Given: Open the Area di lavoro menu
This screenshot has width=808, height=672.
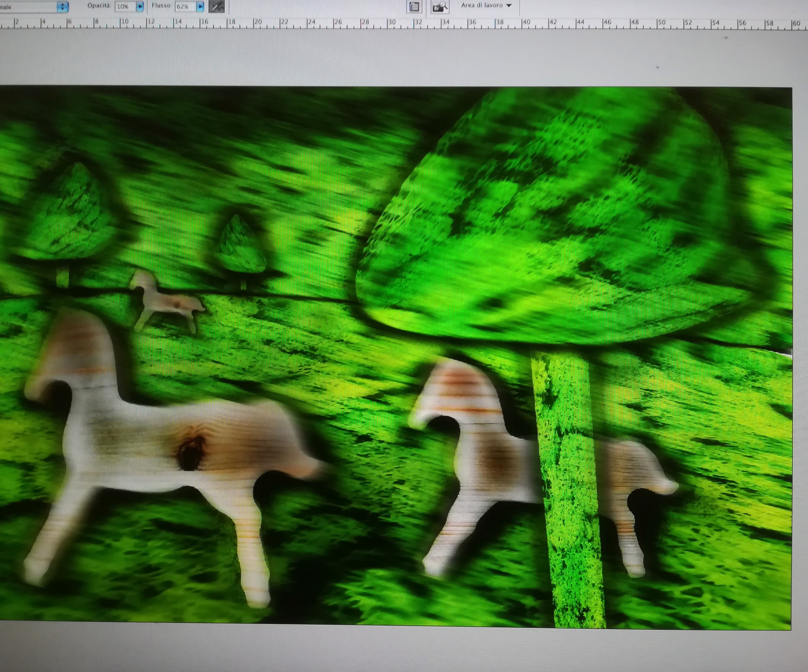Looking at the screenshot, I should click(x=486, y=5).
